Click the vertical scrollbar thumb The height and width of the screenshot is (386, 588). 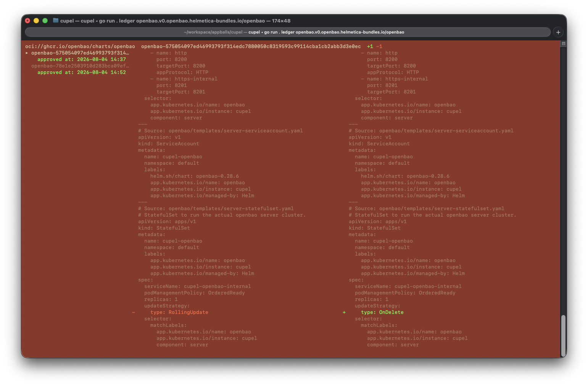(x=563, y=336)
